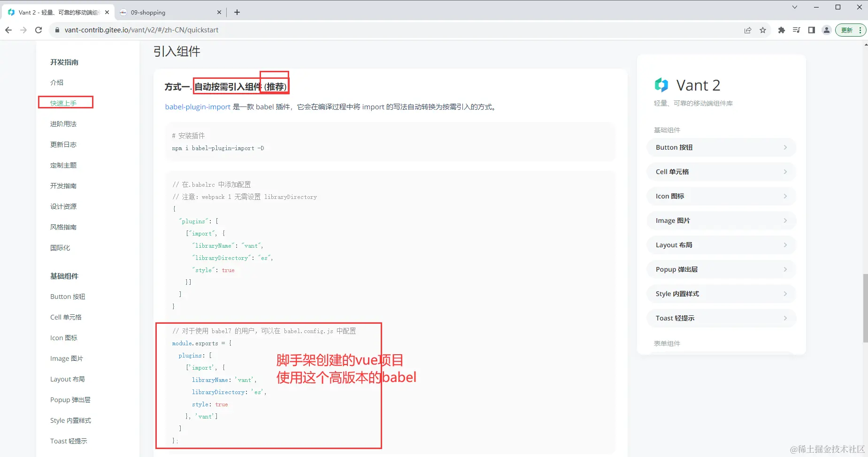Go forward in browser history
Screen dimensions: 868x457
pos(23,30)
